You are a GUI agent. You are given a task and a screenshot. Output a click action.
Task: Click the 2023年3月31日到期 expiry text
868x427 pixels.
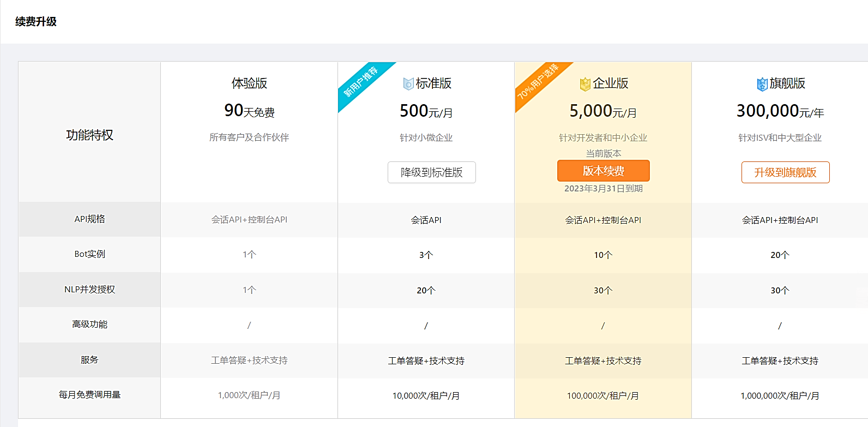click(x=604, y=189)
